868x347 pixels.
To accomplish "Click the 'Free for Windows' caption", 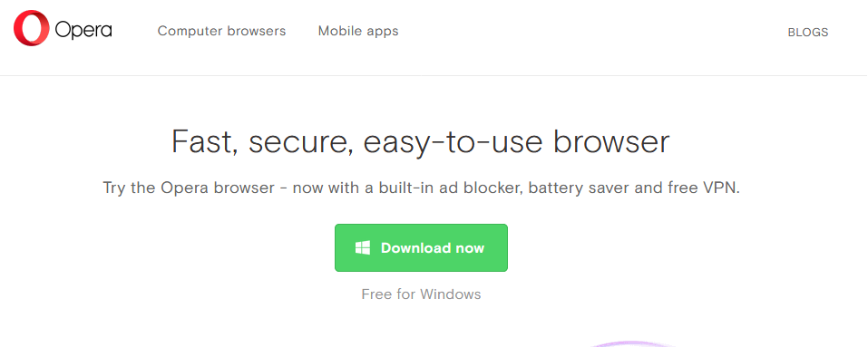I will pos(421,294).
